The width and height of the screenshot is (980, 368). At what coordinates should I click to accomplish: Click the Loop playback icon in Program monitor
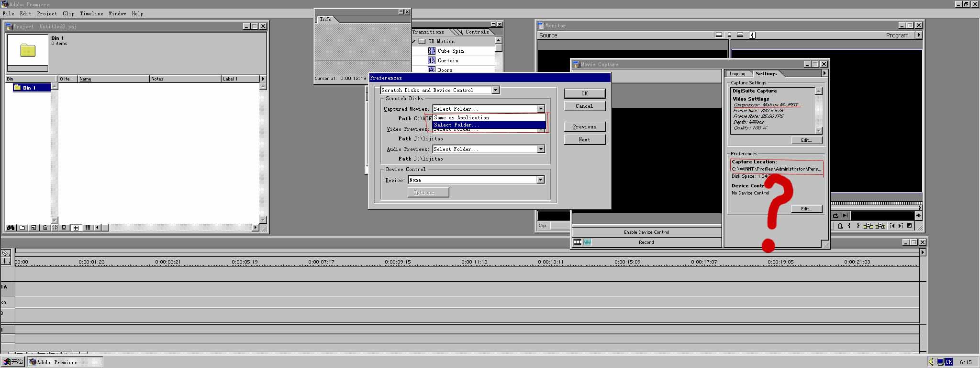click(835, 216)
